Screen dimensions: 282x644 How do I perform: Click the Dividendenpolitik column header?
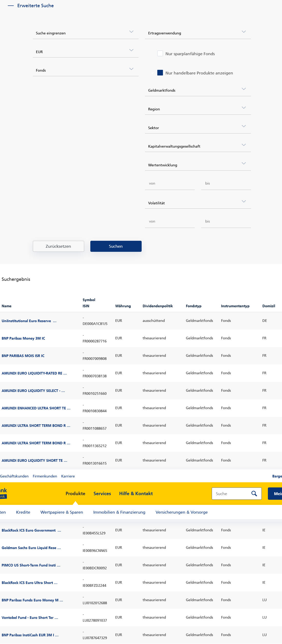pyautogui.click(x=158, y=306)
